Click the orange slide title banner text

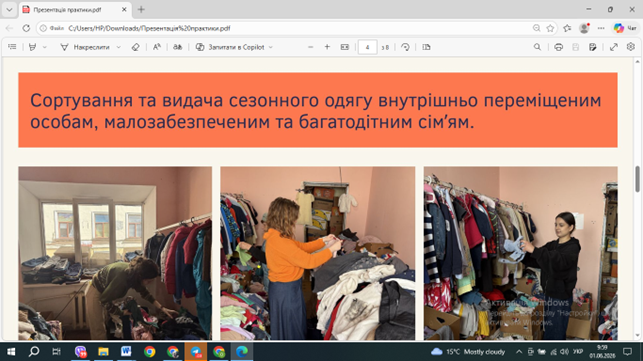pyautogui.click(x=315, y=111)
